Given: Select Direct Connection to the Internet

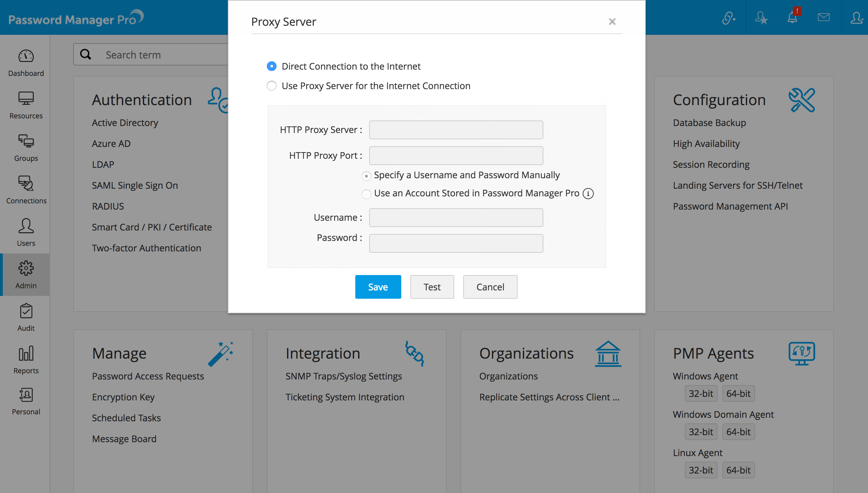Looking at the screenshot, I should click(x=272, y=66).
